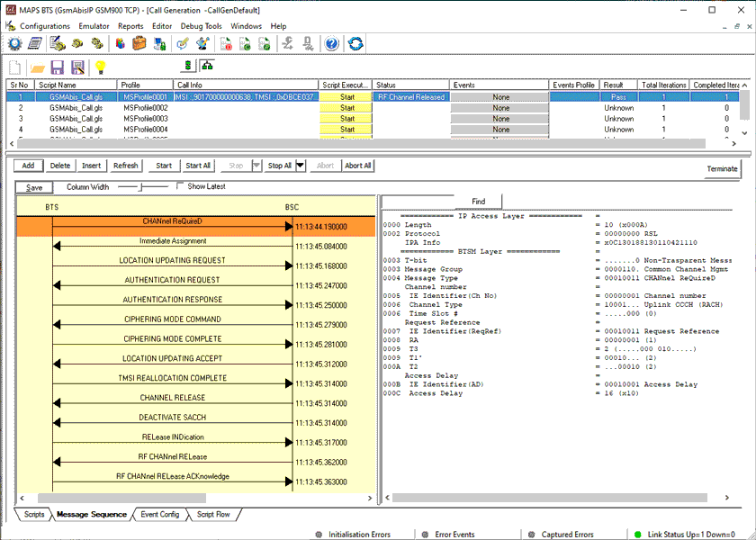Click the blue circular arrows refresh icon
The width and height of the screenshot is (756, 540).
tap(355, 44)
